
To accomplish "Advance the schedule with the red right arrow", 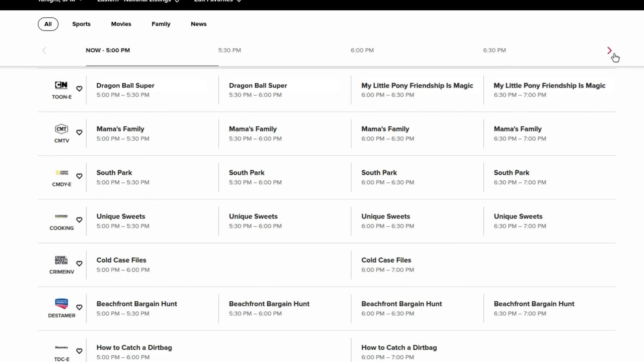I will (609, 50).
